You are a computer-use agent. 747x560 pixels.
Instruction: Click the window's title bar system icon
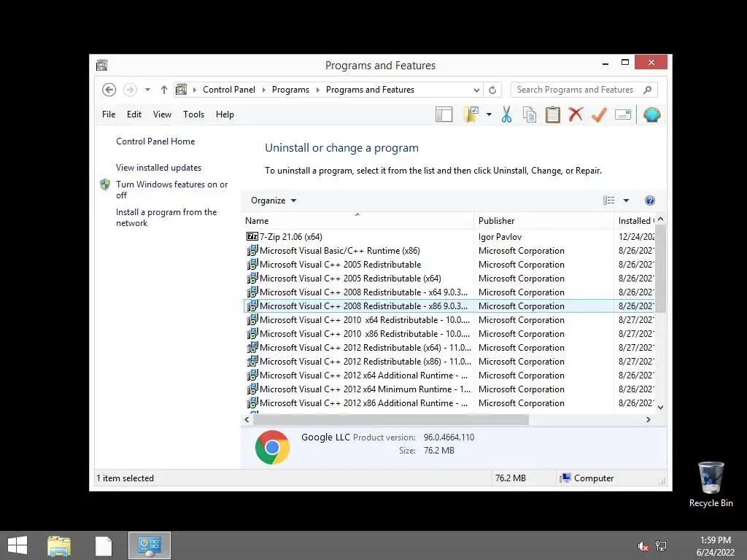(102, 65)
